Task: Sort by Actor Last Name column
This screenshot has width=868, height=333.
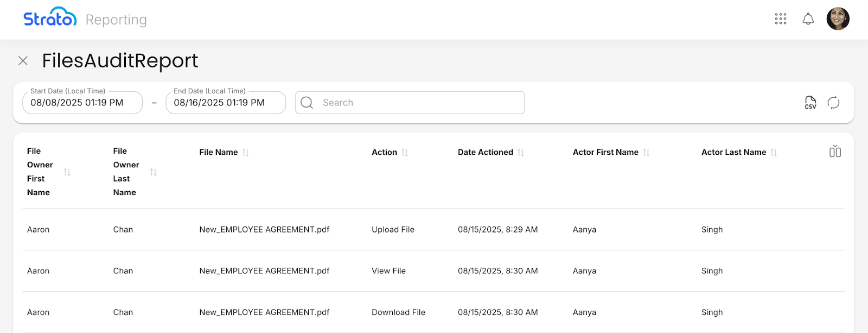Action: (x=774, y=153)
